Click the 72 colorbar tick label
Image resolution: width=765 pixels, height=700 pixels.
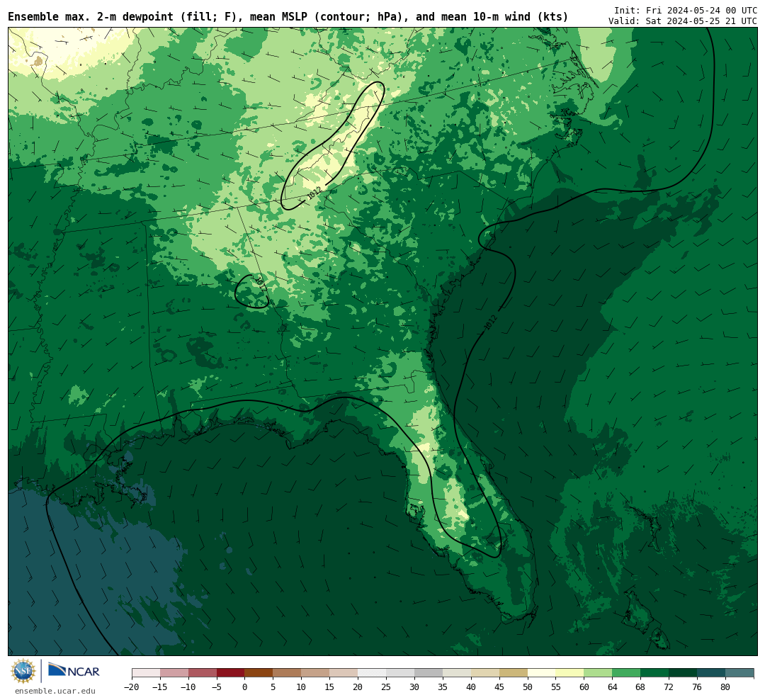coord(669,687)
